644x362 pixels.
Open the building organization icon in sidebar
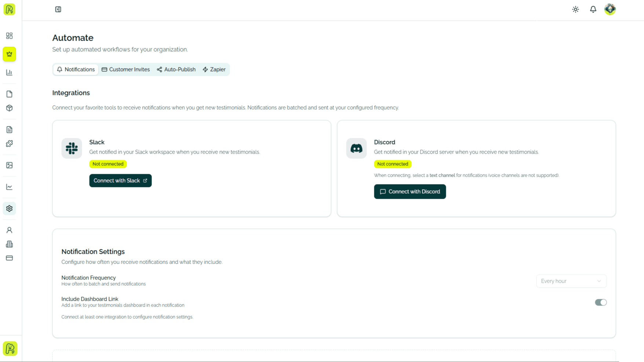(x=10, y=244)
